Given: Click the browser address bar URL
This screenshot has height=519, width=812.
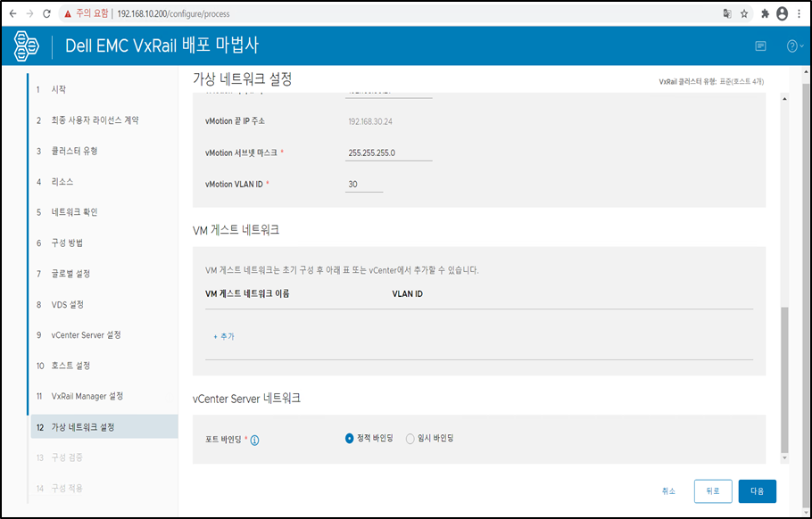Looking at the screenshot, I should coord(173,14).
